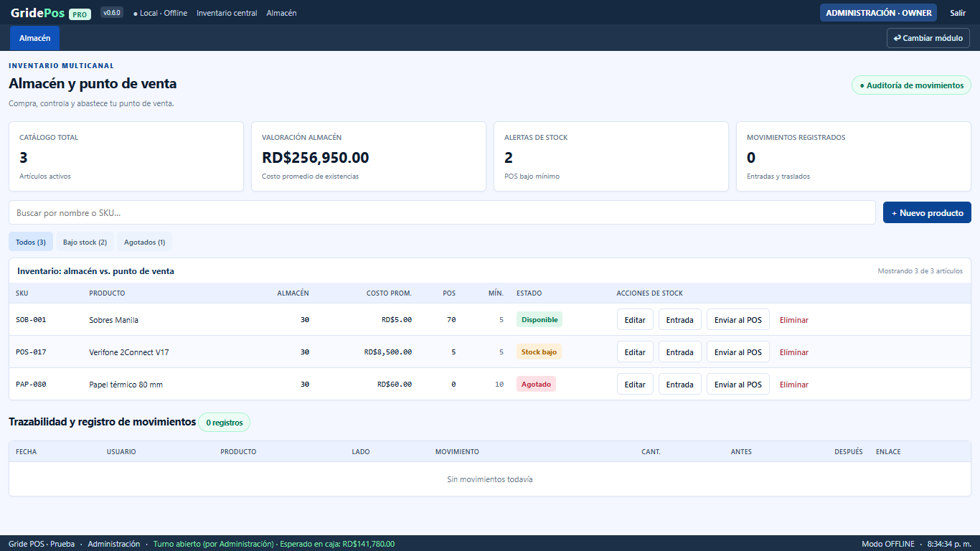This screenshot has height=551, width=980.
Task: Click the v0.6.0 version badge
Action: point(112,13)
